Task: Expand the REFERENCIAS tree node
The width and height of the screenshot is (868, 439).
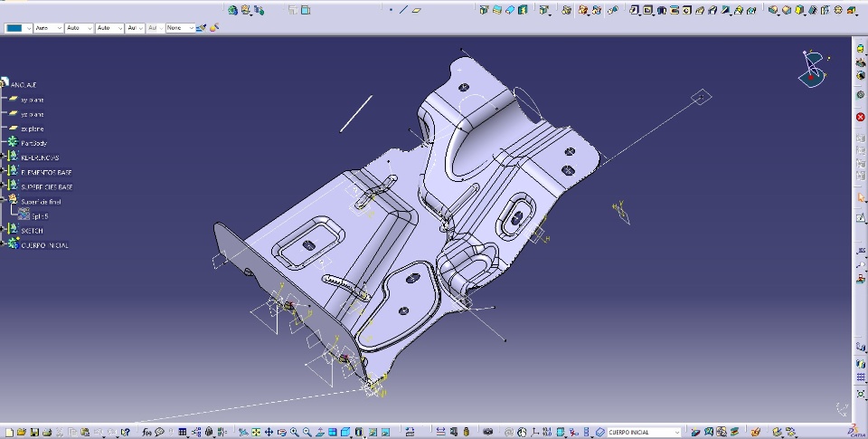Action: pyautogui.click(x=3, y=157)
